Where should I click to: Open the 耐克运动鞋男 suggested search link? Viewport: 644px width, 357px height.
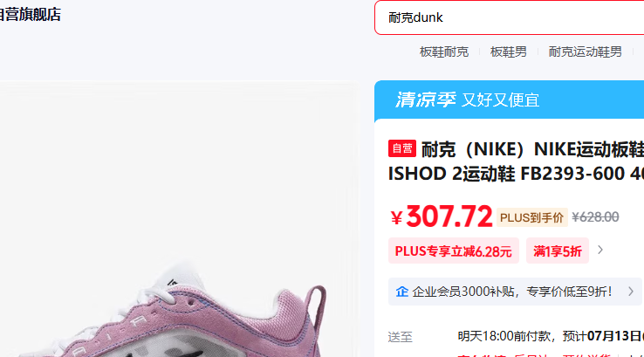click(x=586, y=52)
